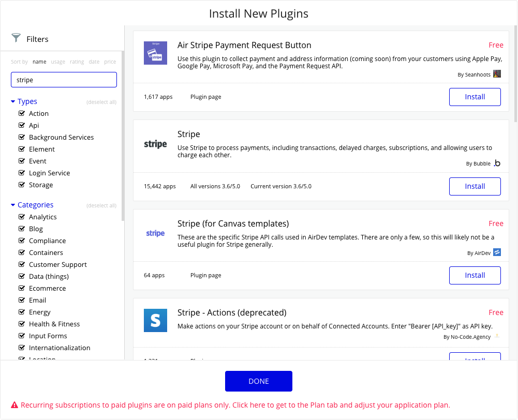Click 'Current version 3.6/5.0' text
Viewport: 518px width, 420px height.
281,186
